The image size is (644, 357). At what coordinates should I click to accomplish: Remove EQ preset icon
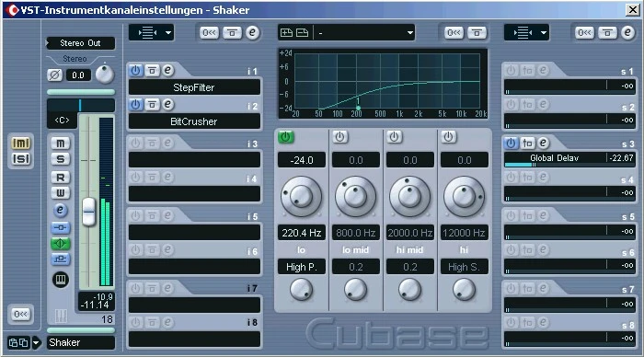(x=303, y=32)
